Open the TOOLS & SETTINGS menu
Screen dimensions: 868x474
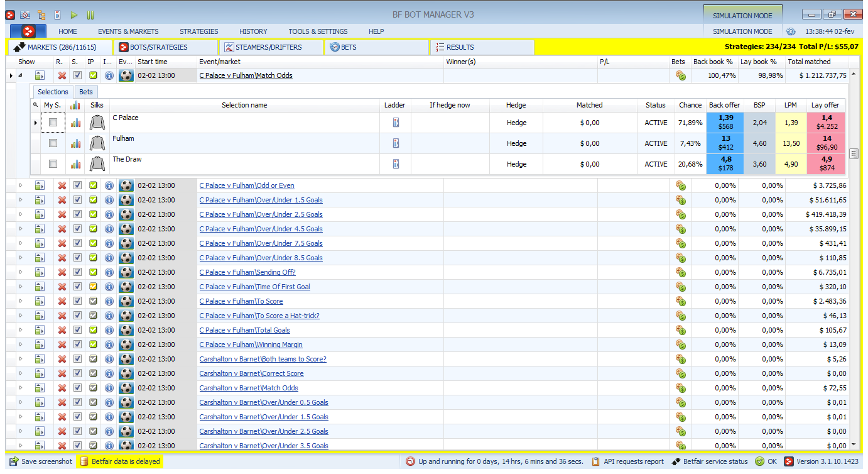coord(318,31)
